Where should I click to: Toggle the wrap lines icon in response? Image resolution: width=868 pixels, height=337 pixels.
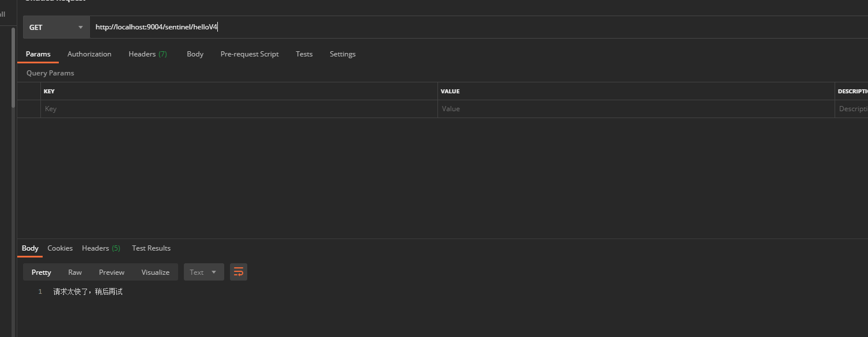(x=239, y=272)
